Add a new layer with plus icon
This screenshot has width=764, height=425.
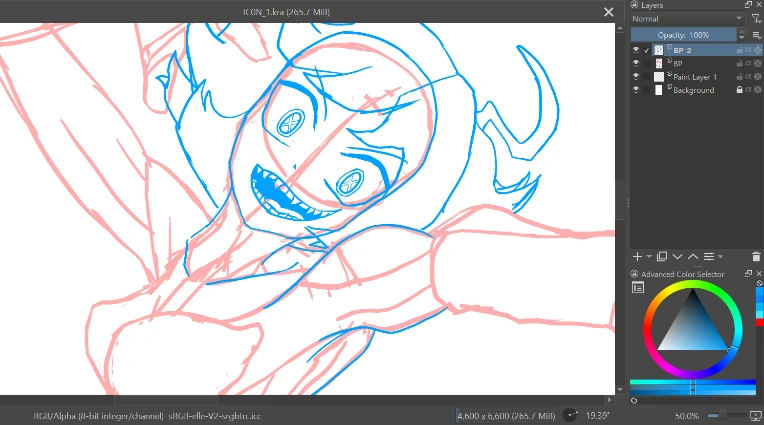[x=637, y=257]
